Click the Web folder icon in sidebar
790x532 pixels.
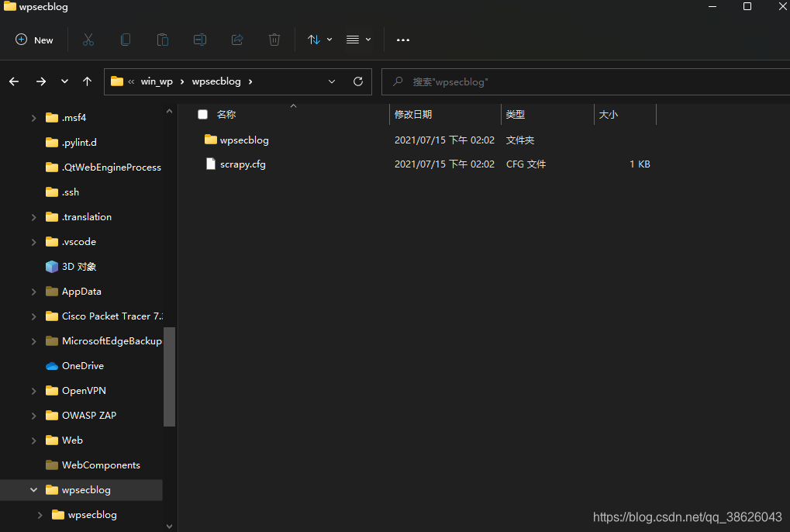(51, 440)
